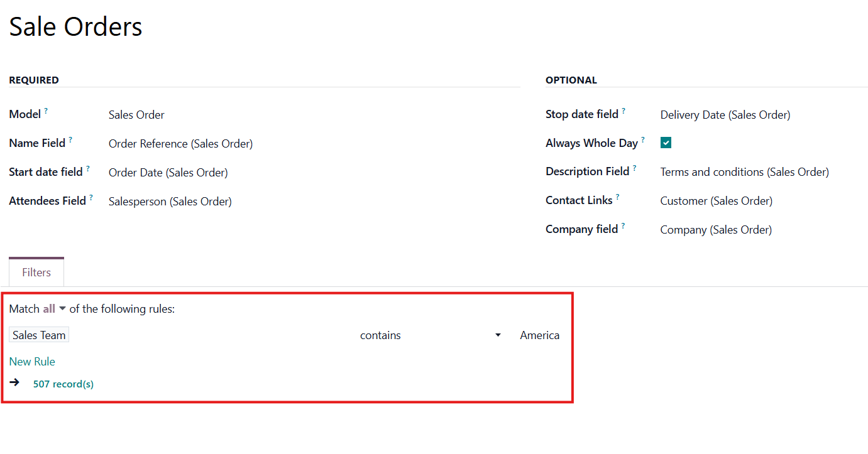Open the 507 record(s) link
Screen dimensions: 868x454
click(63, 384)
